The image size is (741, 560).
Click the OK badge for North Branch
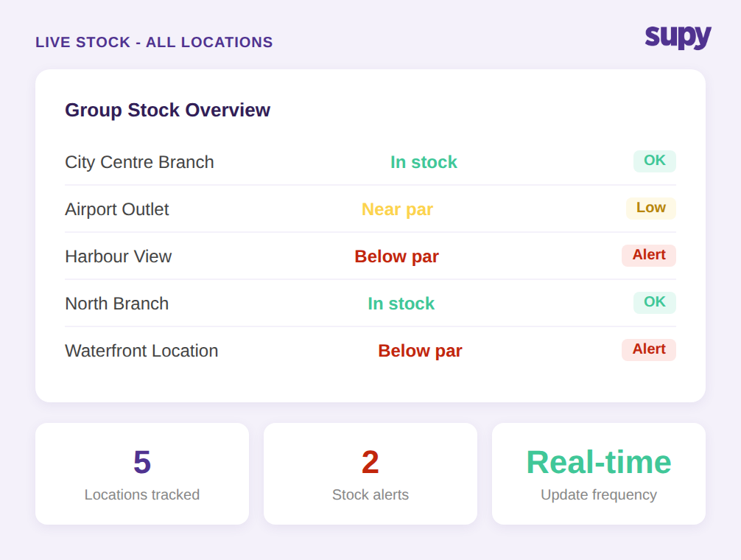coord(655,302)
